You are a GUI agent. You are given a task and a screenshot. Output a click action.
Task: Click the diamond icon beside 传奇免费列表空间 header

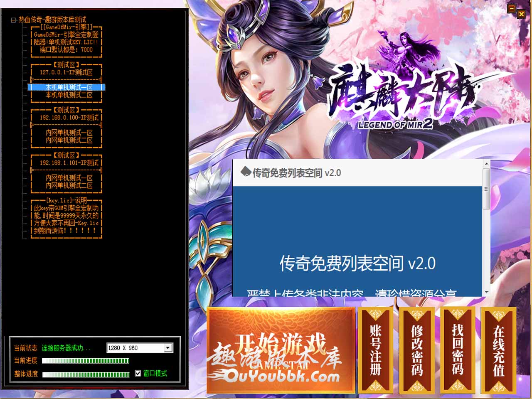click(x=246, y=171)
